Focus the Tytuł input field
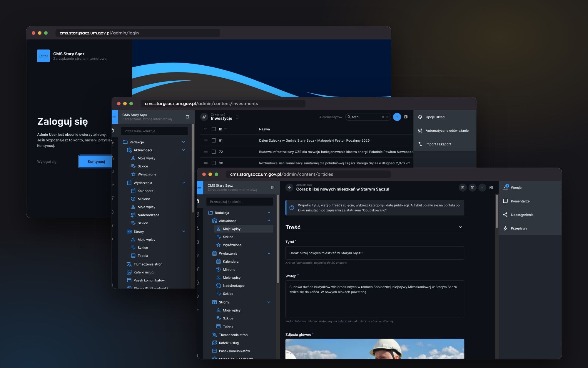The height and width of the screenshot is (368, 588). click(x=375, y=253)
